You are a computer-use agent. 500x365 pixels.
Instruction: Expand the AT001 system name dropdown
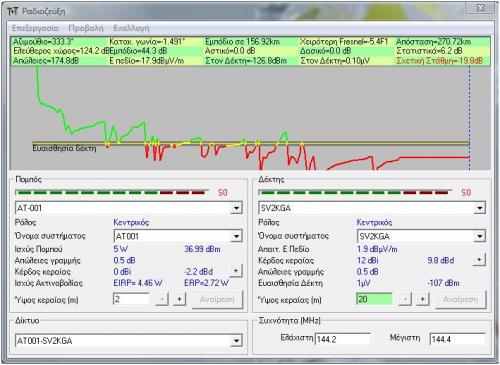click(x=236, y=236)
